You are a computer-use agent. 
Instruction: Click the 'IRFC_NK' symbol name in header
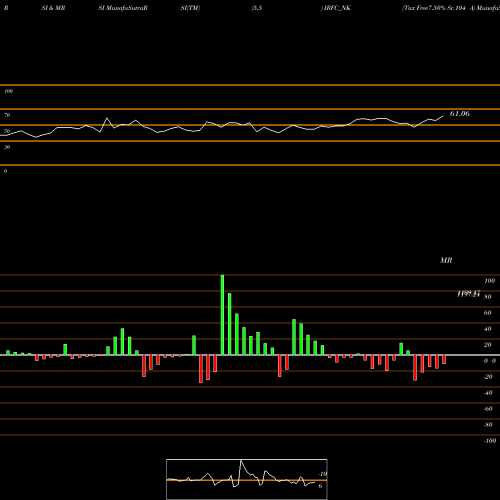(337, 8)
